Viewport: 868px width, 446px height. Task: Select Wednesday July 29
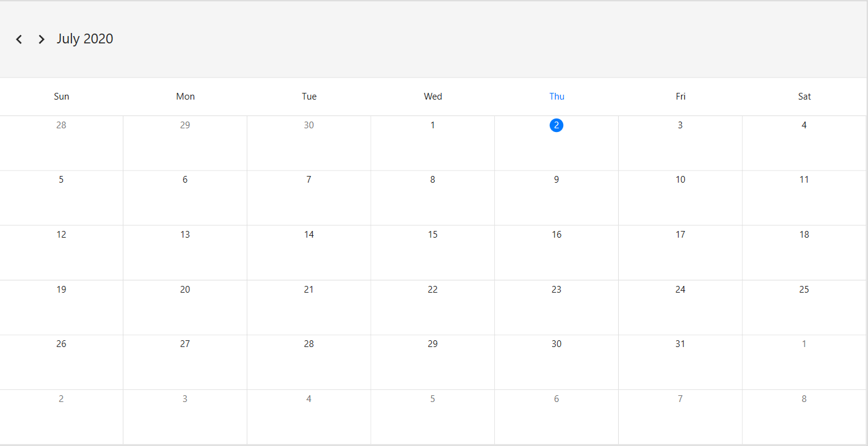pyautogui.click(x=432, y=362)
